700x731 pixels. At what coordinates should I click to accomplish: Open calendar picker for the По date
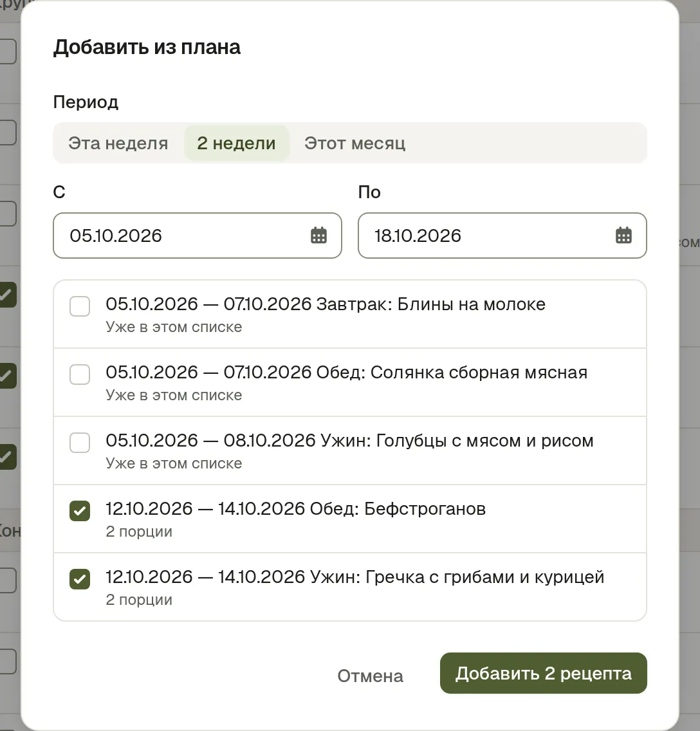[x=623, y=236]
